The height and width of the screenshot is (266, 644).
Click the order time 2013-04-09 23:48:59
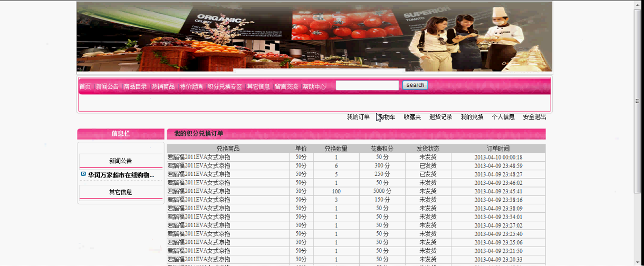pos(498,166)
